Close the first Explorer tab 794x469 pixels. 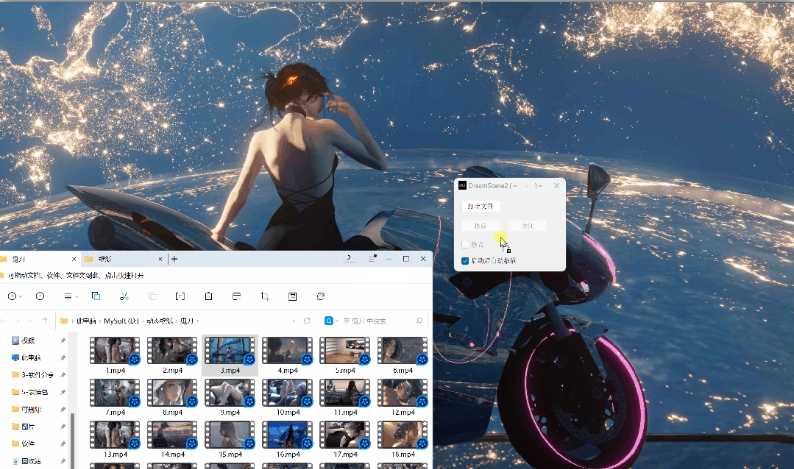74,259
